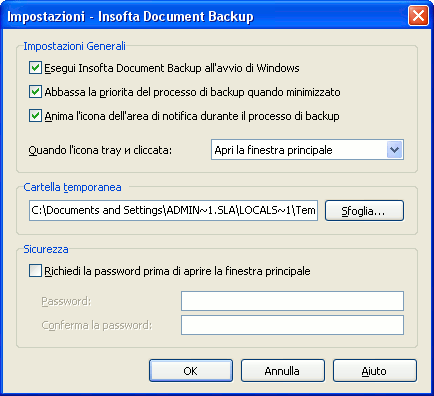Click the Quando l'icona tray cliccata label

pos(100,150)
